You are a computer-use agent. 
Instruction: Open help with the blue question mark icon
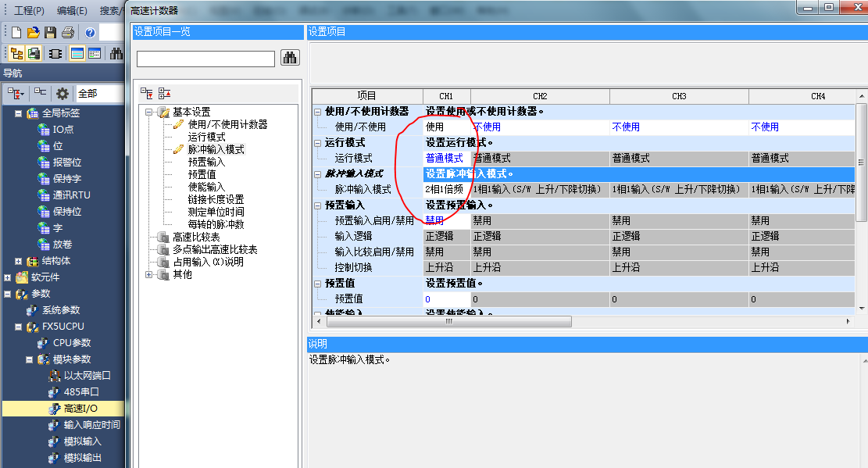90,32
